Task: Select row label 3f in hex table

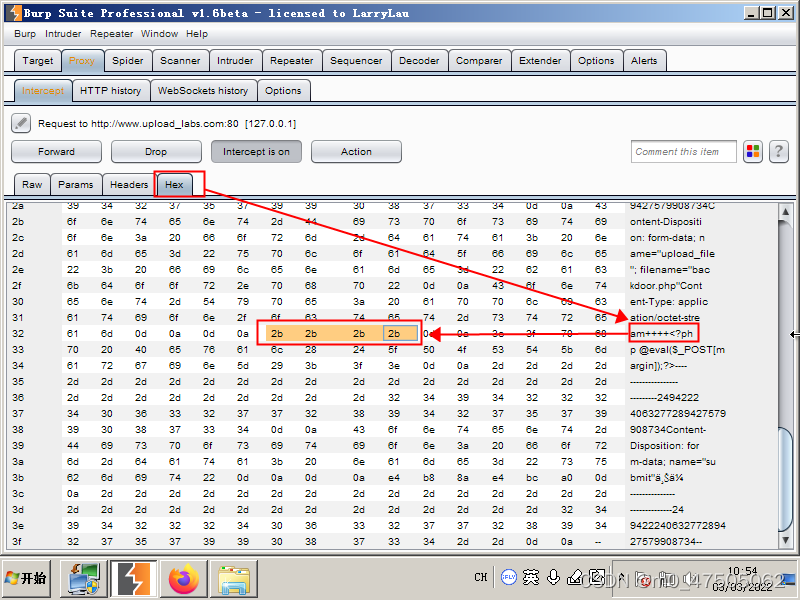Action: (17, 541)
